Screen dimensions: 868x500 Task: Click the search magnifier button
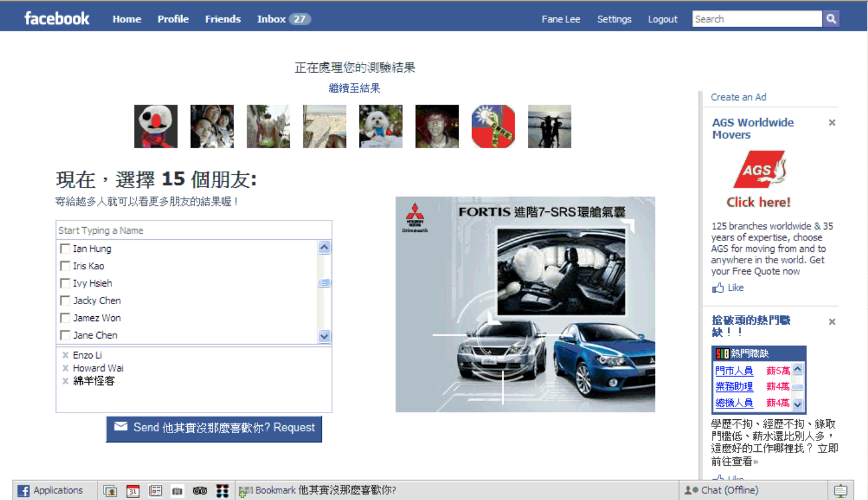point(831,19)
